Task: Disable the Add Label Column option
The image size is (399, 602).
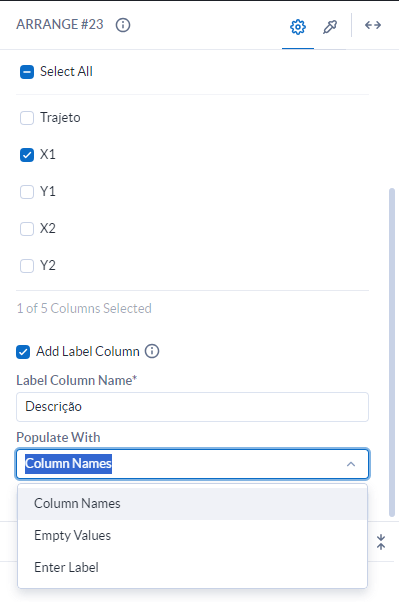Action: [23, 352]
